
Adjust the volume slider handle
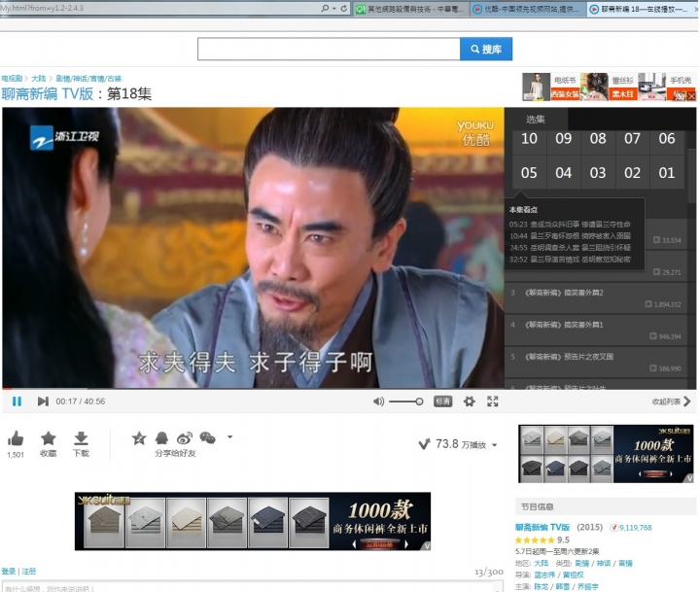(x=419, y=401)
